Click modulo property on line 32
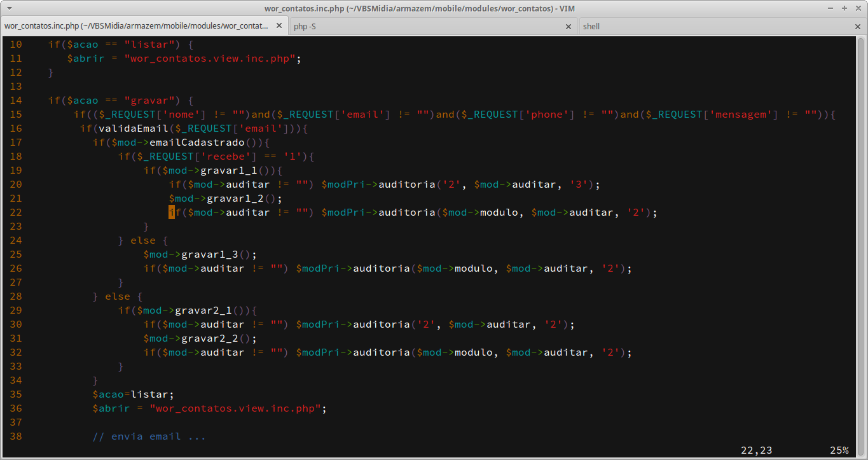868x460 pixels. 474,352
